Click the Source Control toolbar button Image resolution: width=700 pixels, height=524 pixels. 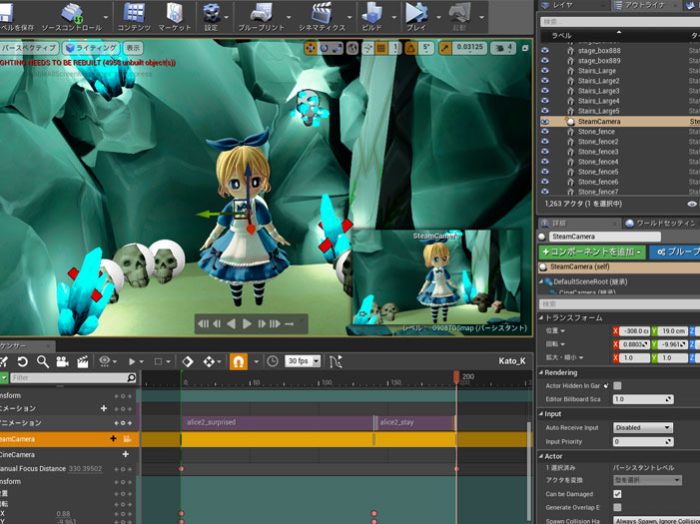tap(71, 17)
